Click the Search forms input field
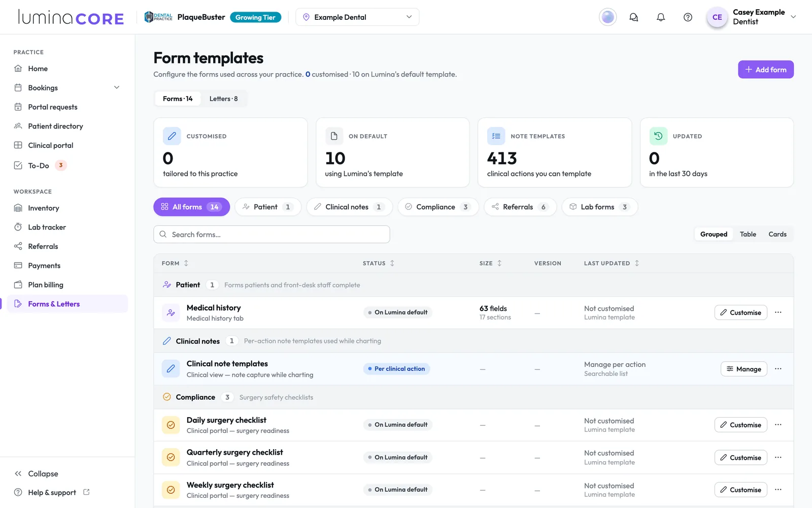This screenshot has width=812, height=508. coord(272,234)
